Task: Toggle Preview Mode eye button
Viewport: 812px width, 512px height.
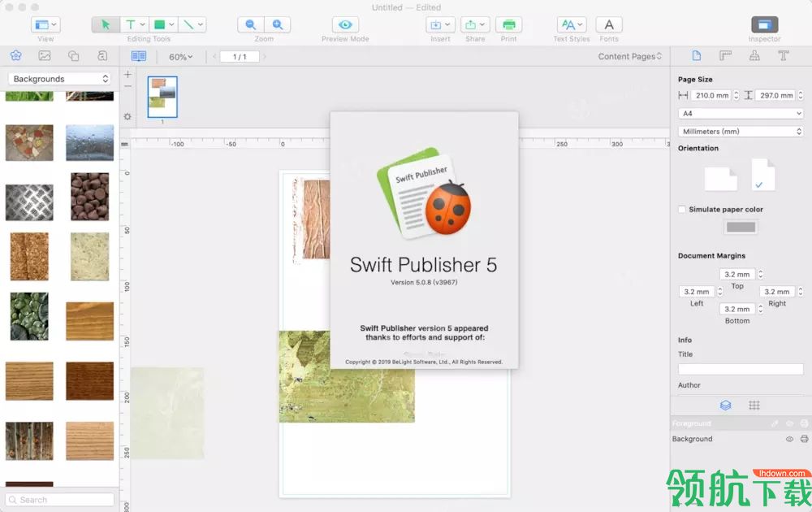Action: 345,24
